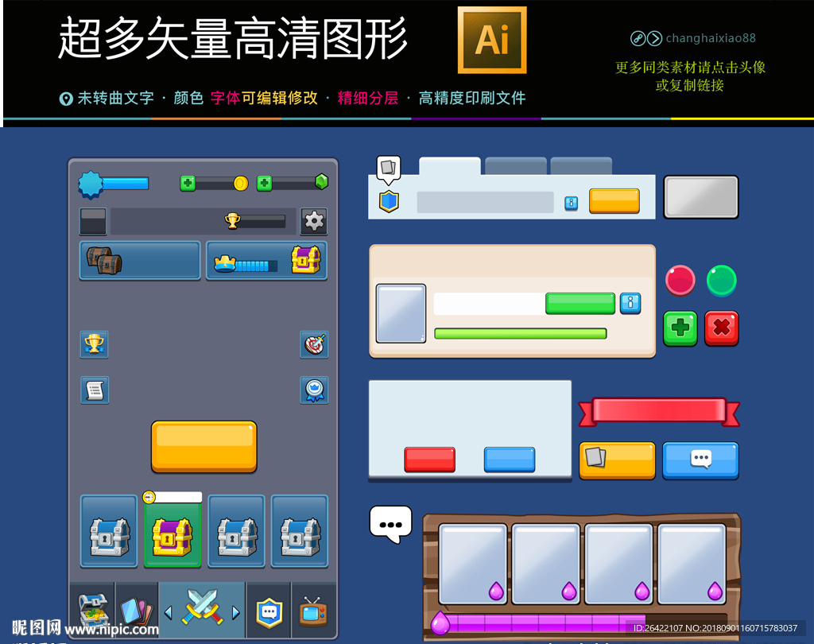Toggle the green round indicator button
Viewport: 814px width, 644px height.
[x=721, y=280]
